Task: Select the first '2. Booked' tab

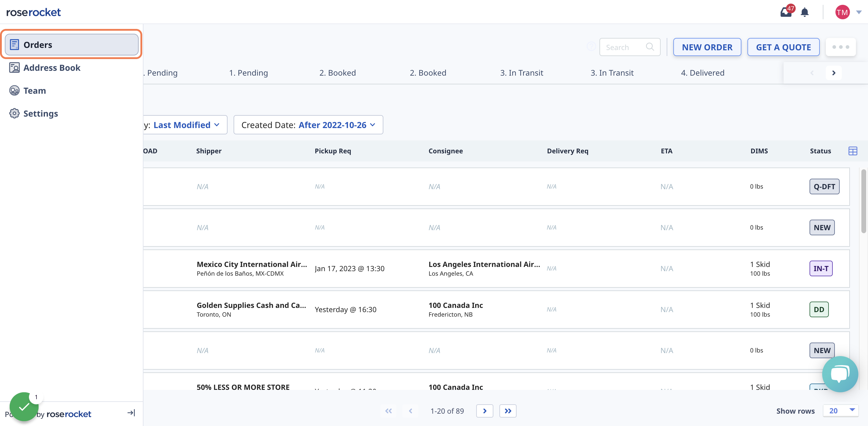Action: coord(337,73)
